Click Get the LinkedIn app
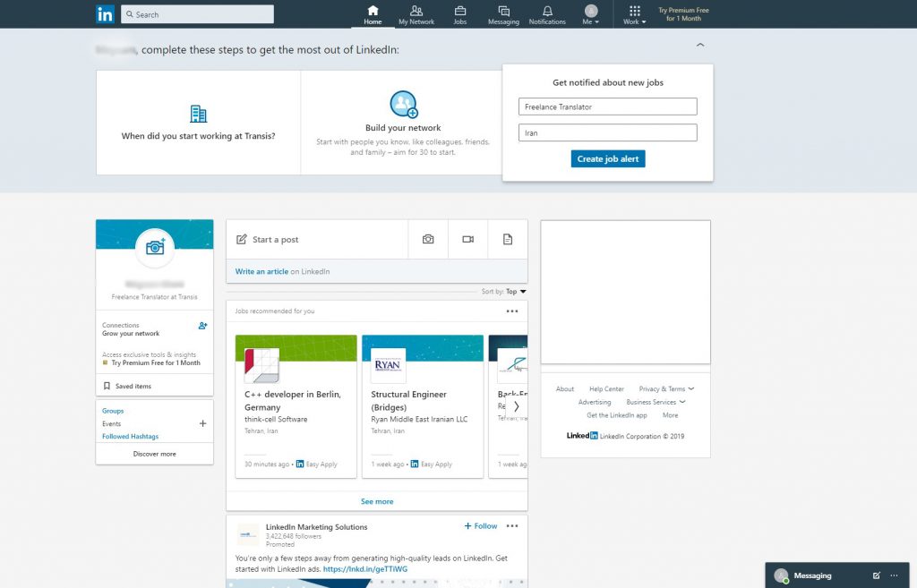This screenshot has height=588, width=917. [617, 415]
